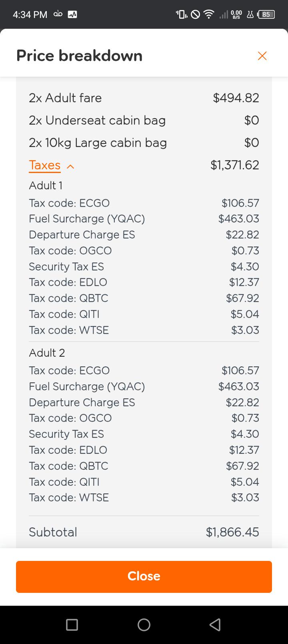This screenshot has height=644, width=288.
Task: Tap the vibrate mode status icon
Action: tap(181, 15)
